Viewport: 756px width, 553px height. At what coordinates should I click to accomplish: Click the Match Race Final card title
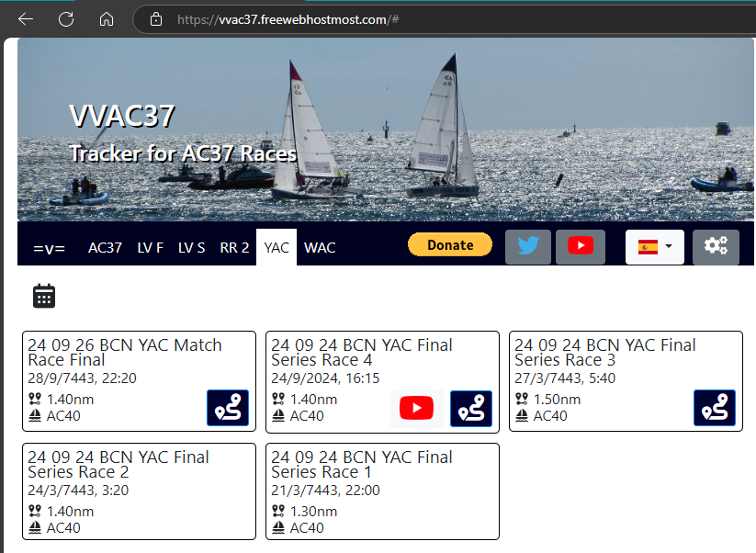click(x=124, y=353)
